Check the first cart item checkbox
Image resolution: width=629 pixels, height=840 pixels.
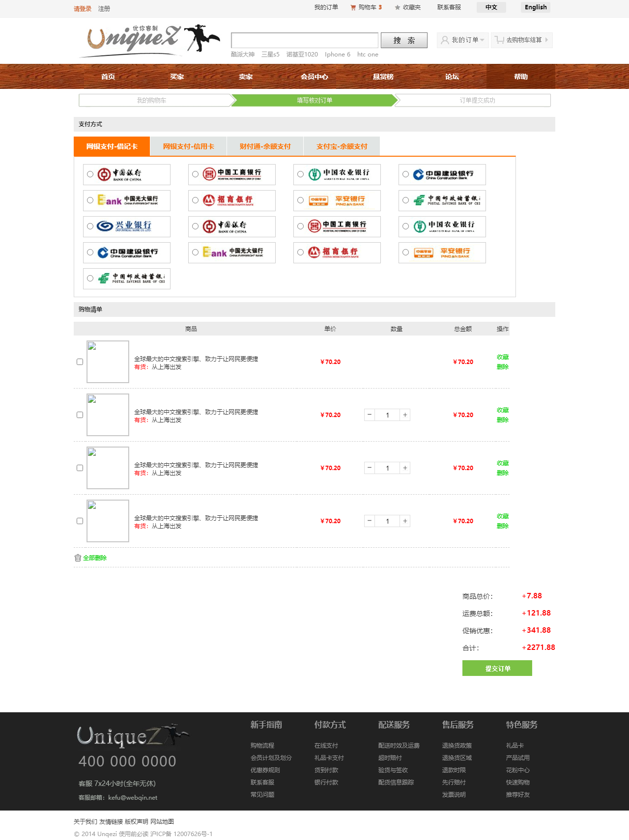80,362
